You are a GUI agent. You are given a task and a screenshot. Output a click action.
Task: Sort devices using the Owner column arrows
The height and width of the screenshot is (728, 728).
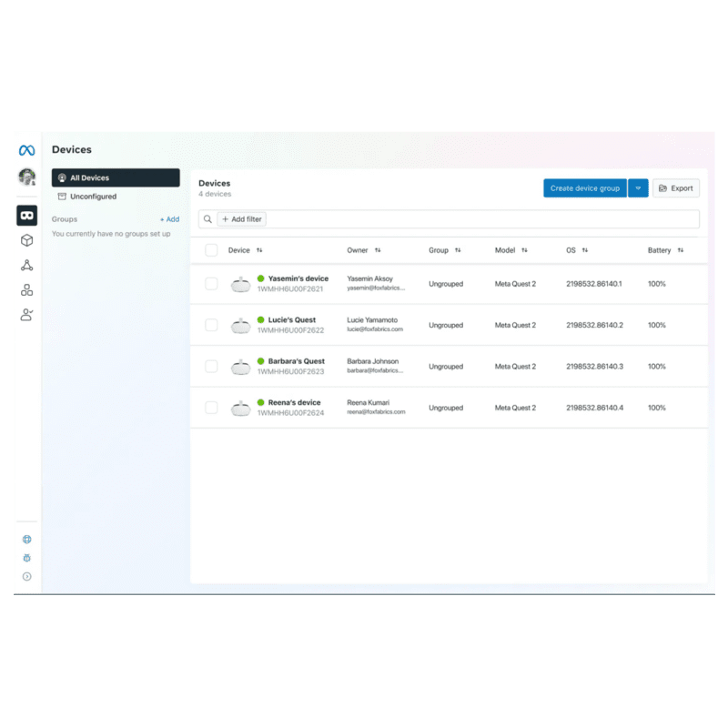click(378, 249)
